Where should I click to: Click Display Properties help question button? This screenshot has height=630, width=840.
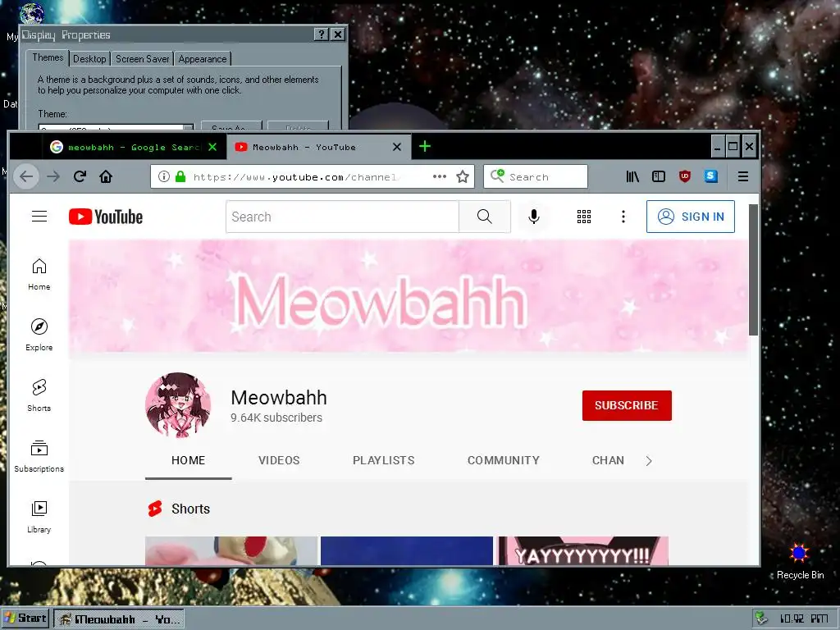(x=321, y=34)
